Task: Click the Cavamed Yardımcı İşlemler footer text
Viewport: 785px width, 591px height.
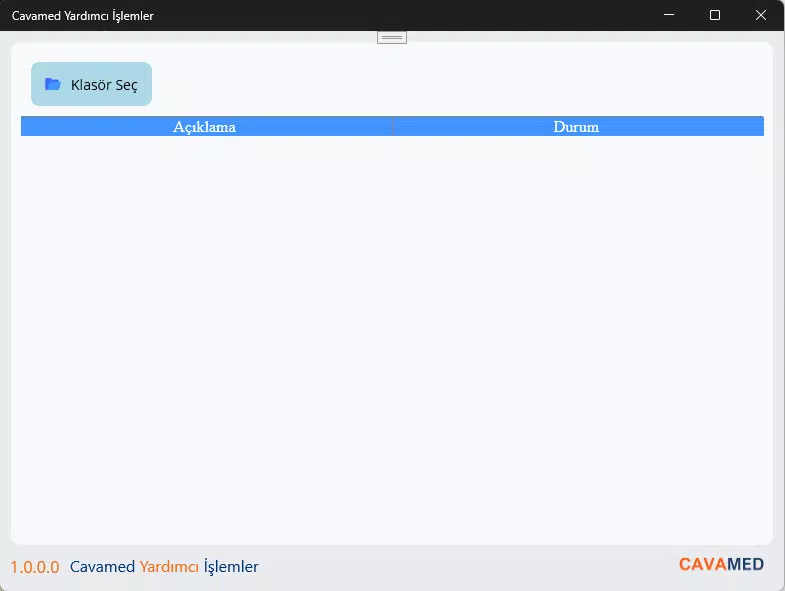Action: (x=164, y=566)
